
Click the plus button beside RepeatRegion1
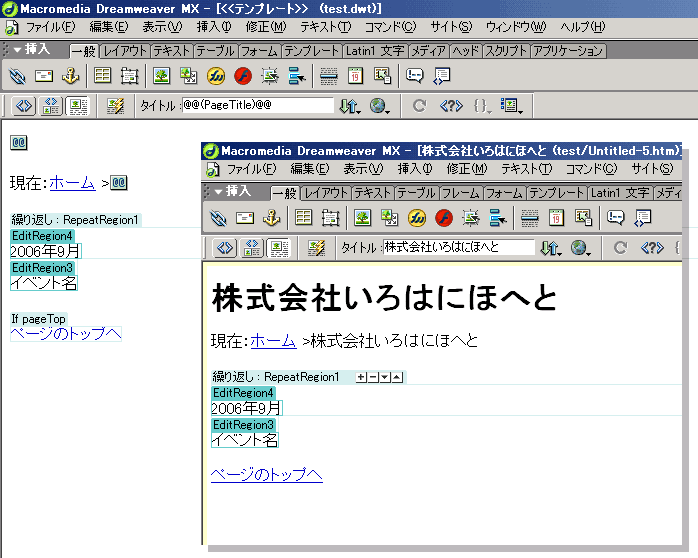(x=361, y=377)
